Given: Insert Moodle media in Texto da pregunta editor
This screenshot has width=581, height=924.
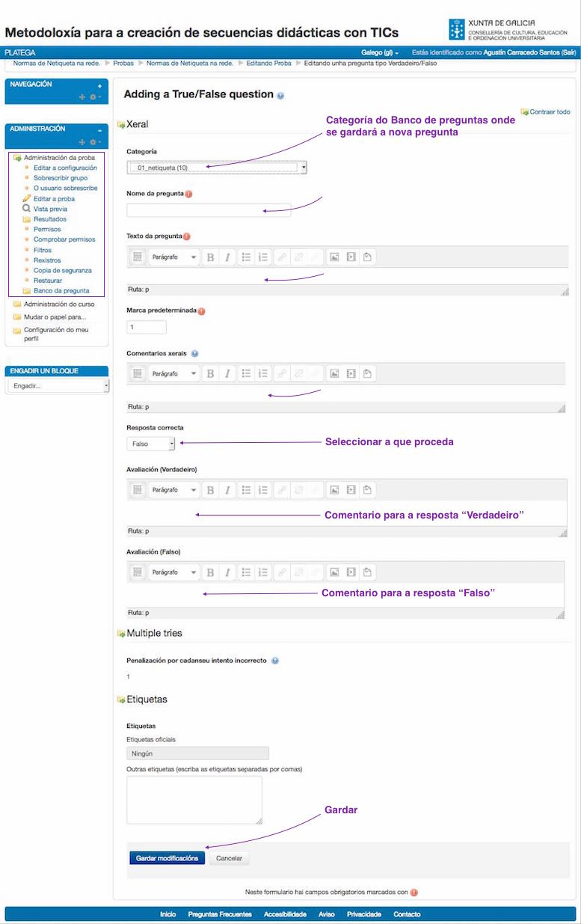Looking at the screenshot, I should click(351, 257).
